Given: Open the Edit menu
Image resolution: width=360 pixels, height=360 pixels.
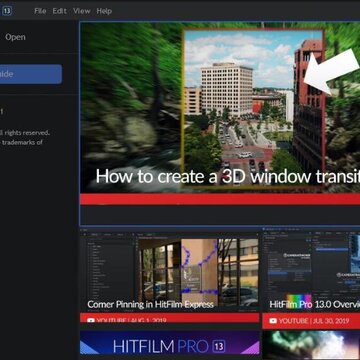Looking at the screenshot, I should click(59, 11).
